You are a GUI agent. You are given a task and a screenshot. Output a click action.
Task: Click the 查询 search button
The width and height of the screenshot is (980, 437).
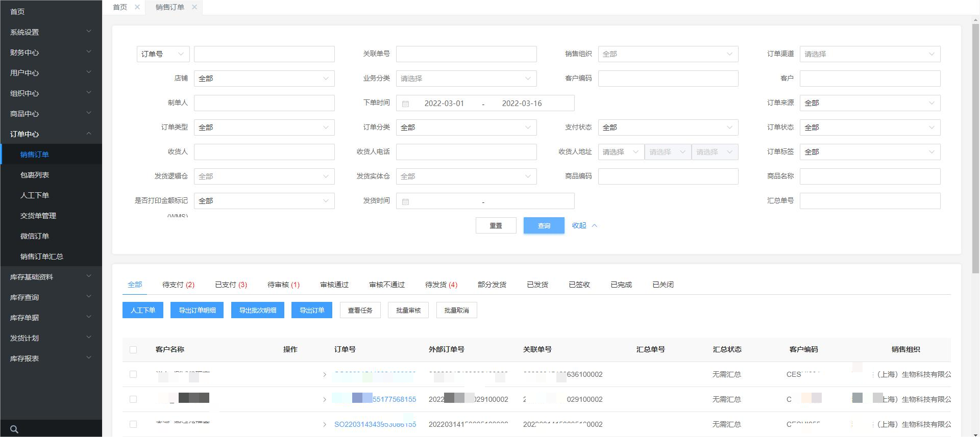tap(544, 225)
